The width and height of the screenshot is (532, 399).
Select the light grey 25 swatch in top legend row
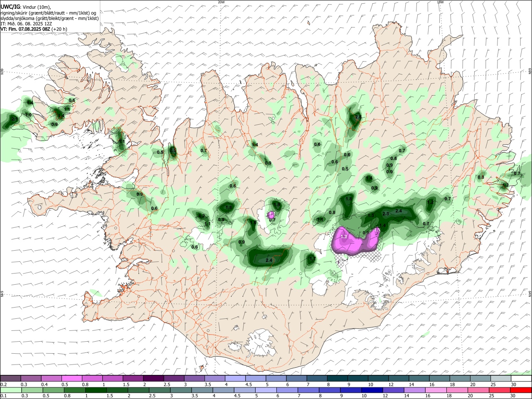coord(500,378)
